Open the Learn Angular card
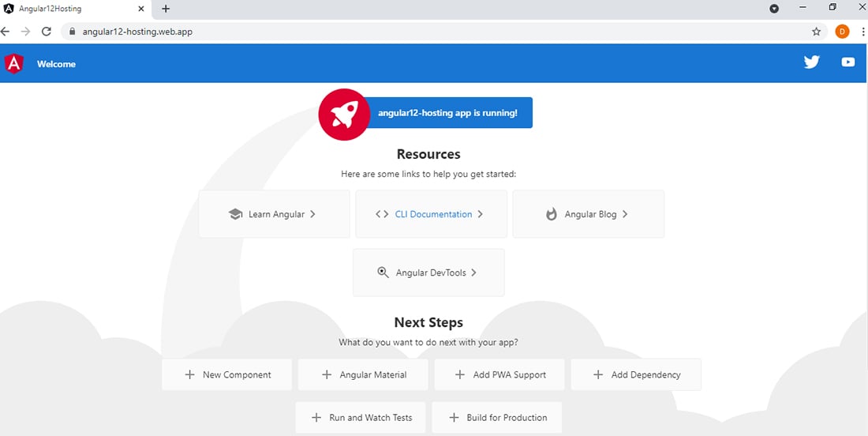 pos(274,214)
